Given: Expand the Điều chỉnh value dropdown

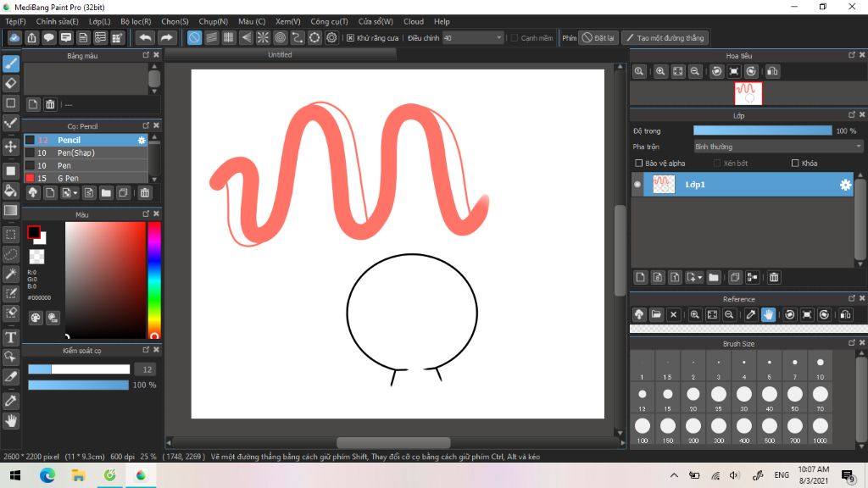Looking at the screenshot, I should click(498, 38).
